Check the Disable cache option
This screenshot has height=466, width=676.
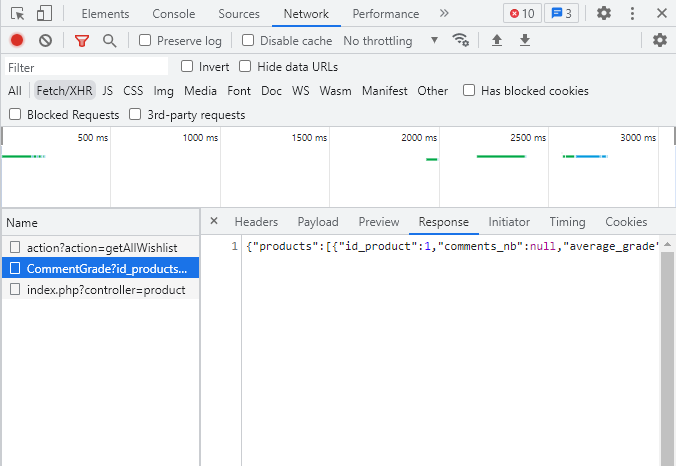coord(251,41)
